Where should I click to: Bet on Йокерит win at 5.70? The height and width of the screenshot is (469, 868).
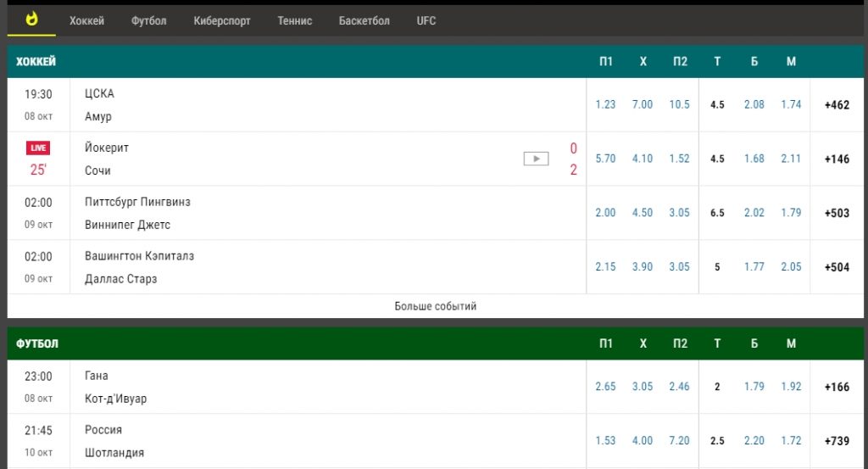605,159
